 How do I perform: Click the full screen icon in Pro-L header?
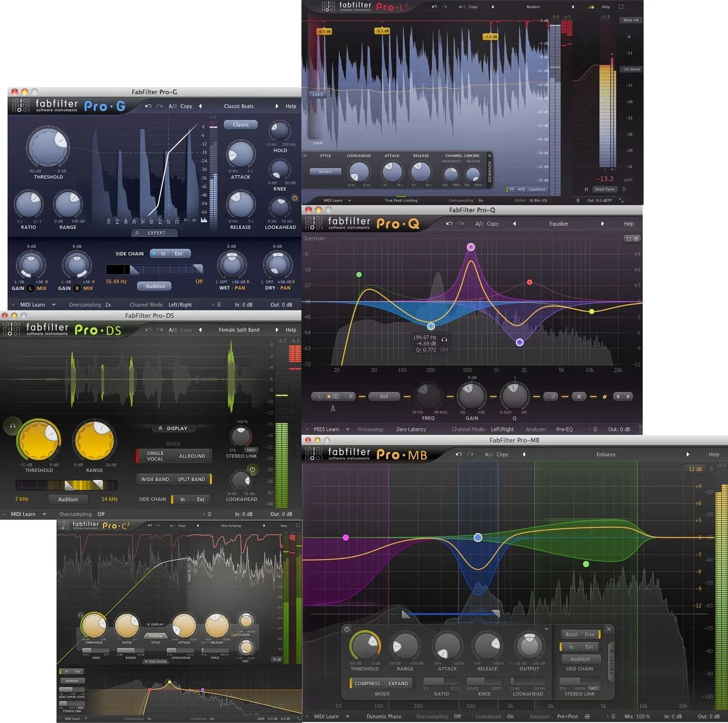point(621,7)
